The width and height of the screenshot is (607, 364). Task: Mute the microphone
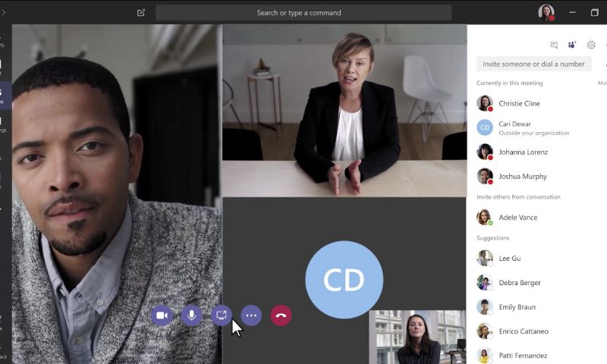191,315
